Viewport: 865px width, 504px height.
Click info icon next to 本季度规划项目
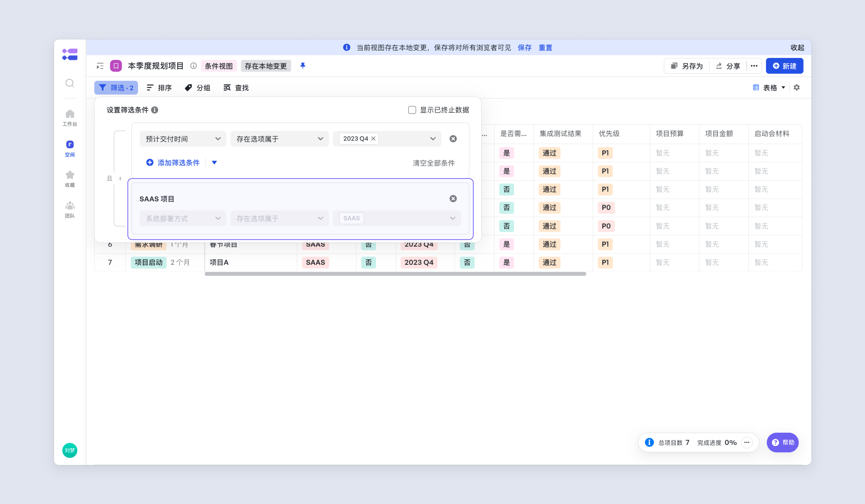coord(194,66)
